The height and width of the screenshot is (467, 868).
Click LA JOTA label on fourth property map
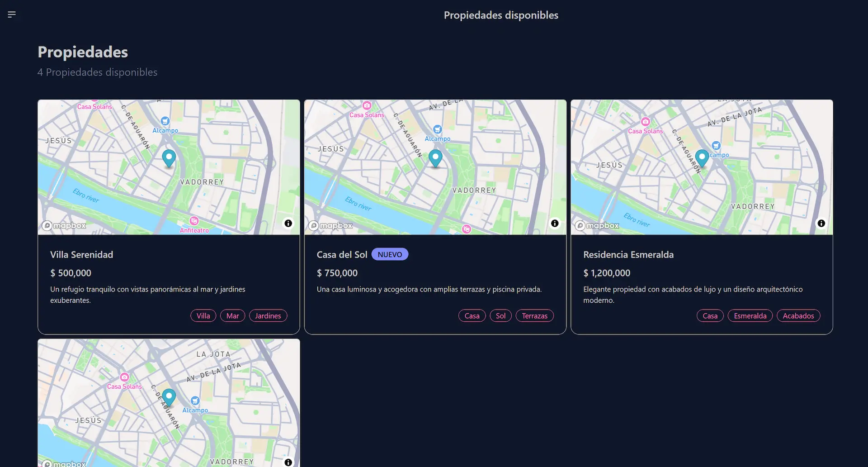pyautogui.click(x=213, y=354)
